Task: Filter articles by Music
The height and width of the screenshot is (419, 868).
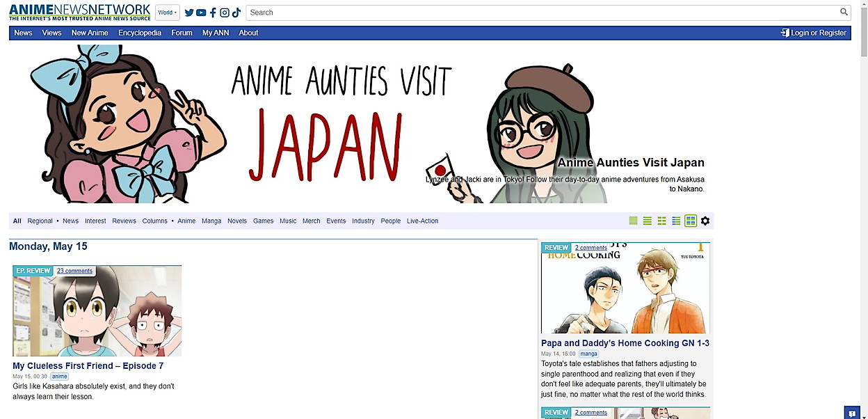Action: point(288,221)
